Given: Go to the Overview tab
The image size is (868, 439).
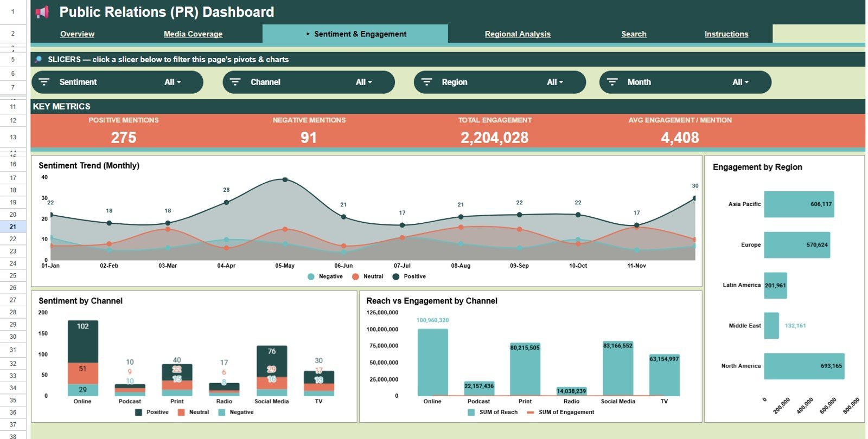Looking at the screenshot, I should [77, 34].
